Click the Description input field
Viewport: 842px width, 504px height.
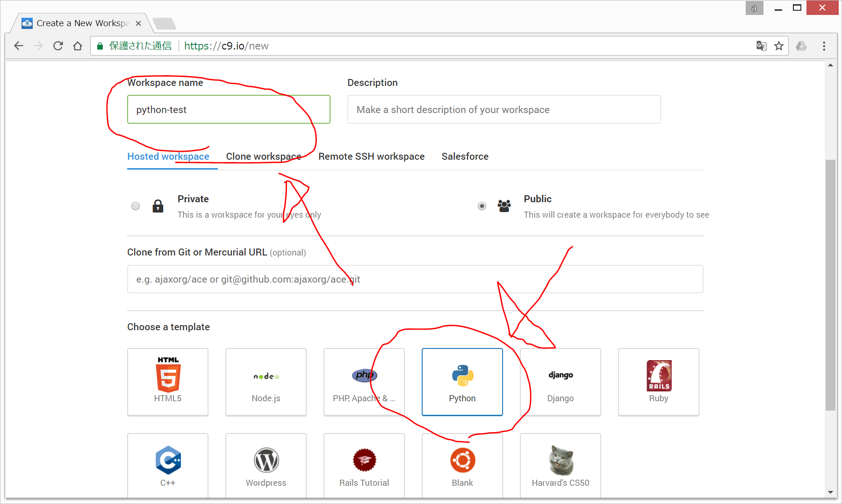[x=504, y=110]
